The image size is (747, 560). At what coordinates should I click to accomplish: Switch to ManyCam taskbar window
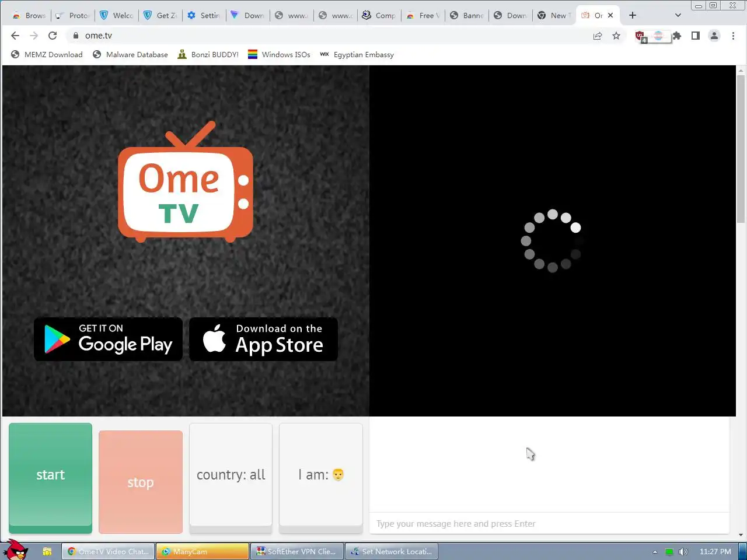click(203, 551)
